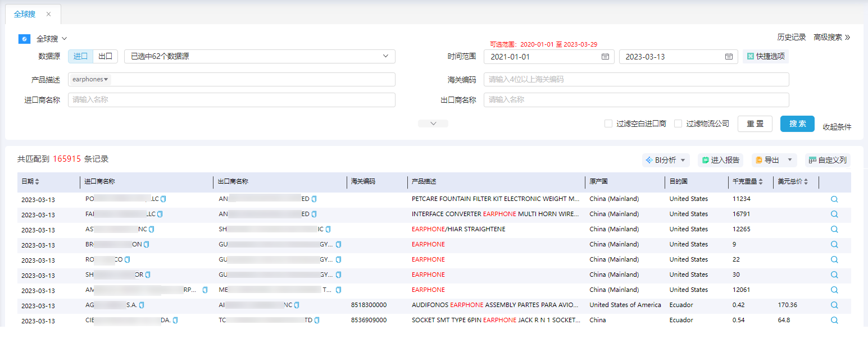Open 自定义列 column settings
Screen dimensions: 868x343
coord(828,161)
